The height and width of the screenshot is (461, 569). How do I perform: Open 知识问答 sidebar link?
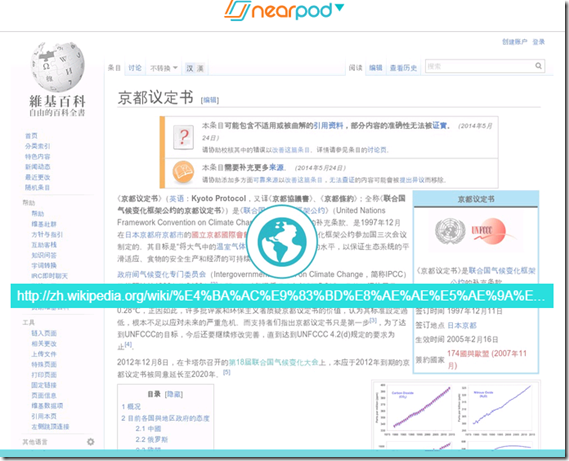44,255
